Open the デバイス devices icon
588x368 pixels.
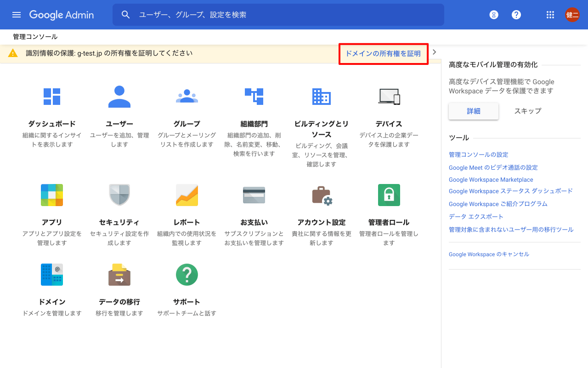tap(389, 96)
